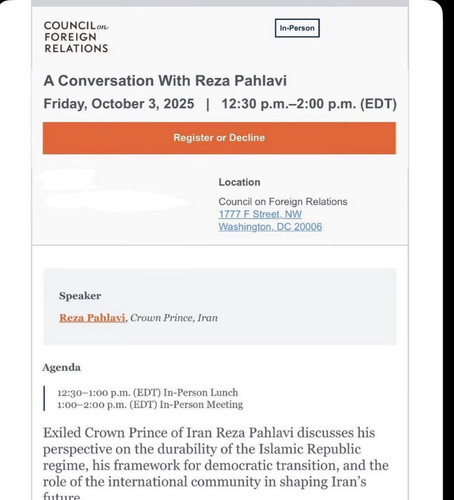
Task: Open the 1777 F Street, NW address link
Action: pyautogui.click(x=260, y=214)
